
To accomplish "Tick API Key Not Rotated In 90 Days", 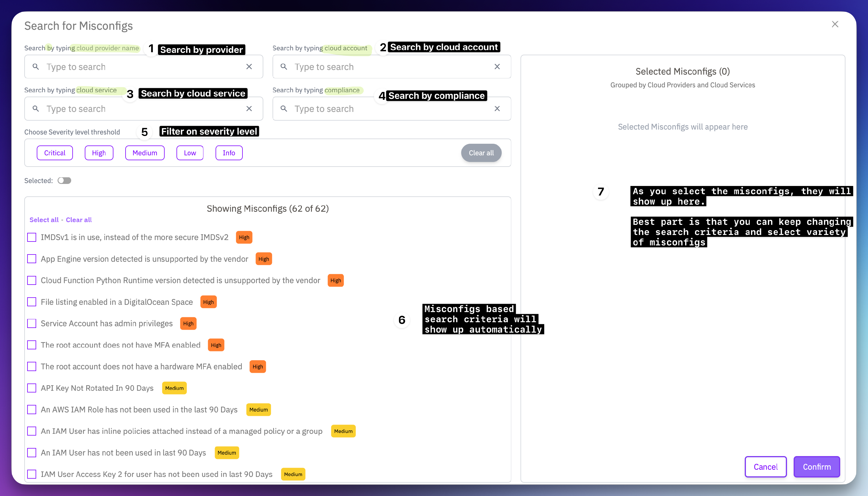I will pyautogui.click(x=32, y=388).
